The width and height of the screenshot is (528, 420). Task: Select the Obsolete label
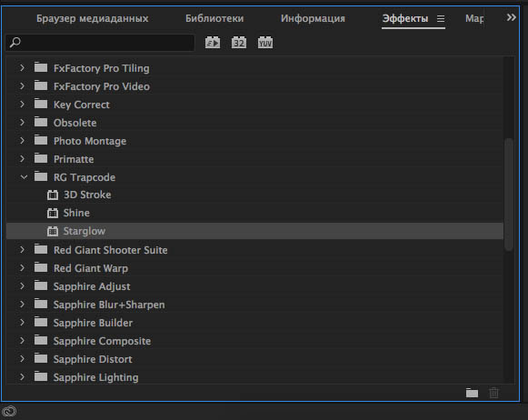point(75,123)
